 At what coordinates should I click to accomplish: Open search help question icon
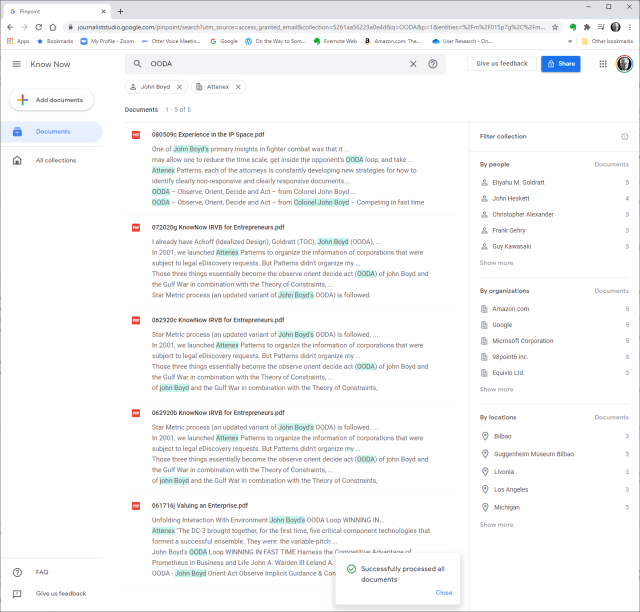click(x=433, y=64)
